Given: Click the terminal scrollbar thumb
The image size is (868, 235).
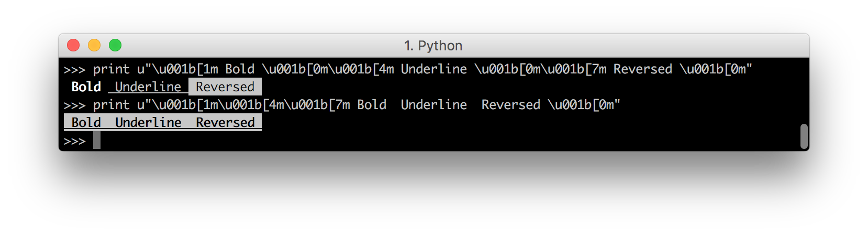Looking at the screenshot, I should click(804, 136).
